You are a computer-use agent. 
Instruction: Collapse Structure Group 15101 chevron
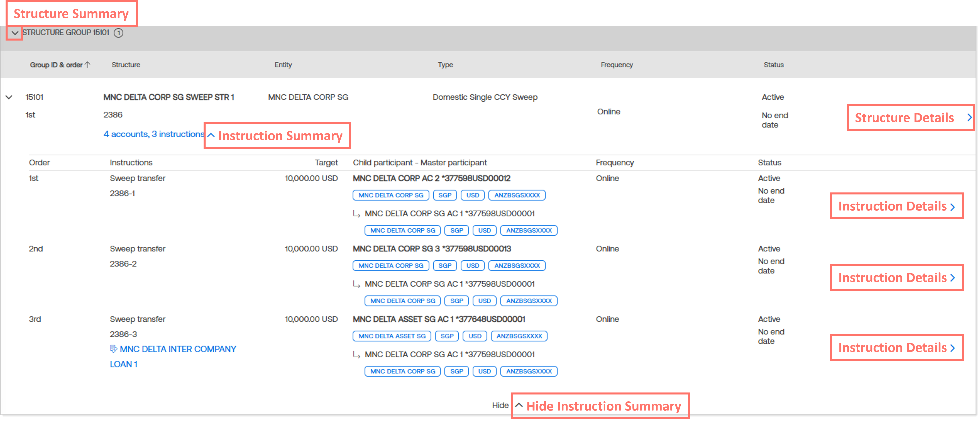14,33
